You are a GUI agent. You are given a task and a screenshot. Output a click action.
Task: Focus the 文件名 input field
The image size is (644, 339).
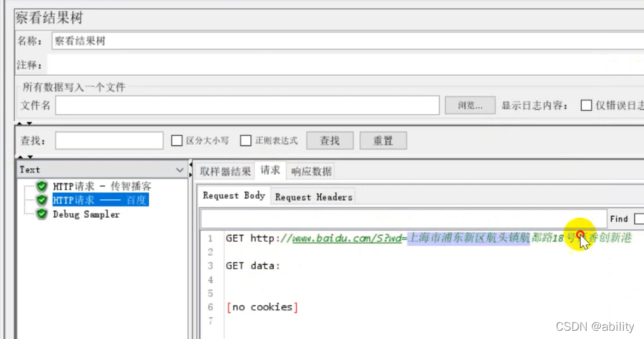pyautogui.click(x=247, y=105)
